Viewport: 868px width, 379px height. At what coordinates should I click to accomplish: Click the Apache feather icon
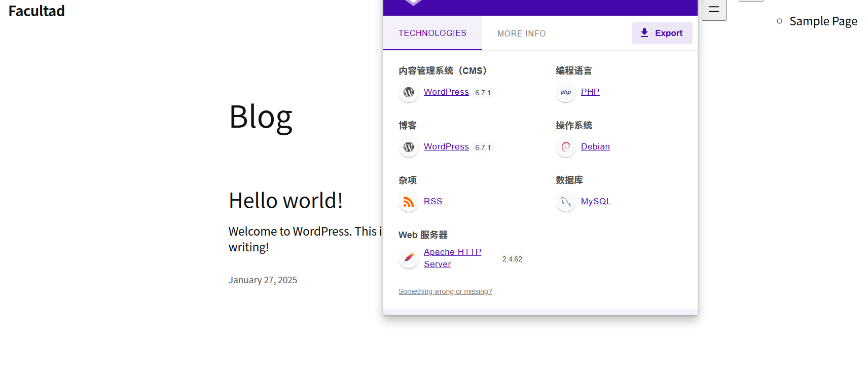[x=409, y=258]
